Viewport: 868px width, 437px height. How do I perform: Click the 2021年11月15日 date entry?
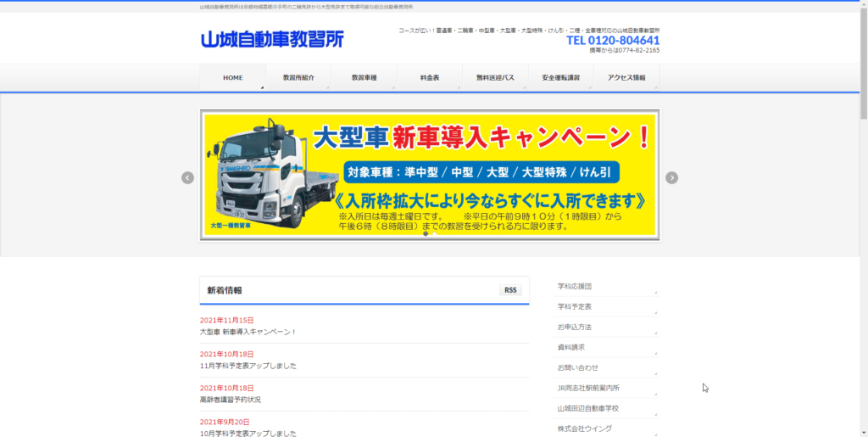(x=227, y=320)
